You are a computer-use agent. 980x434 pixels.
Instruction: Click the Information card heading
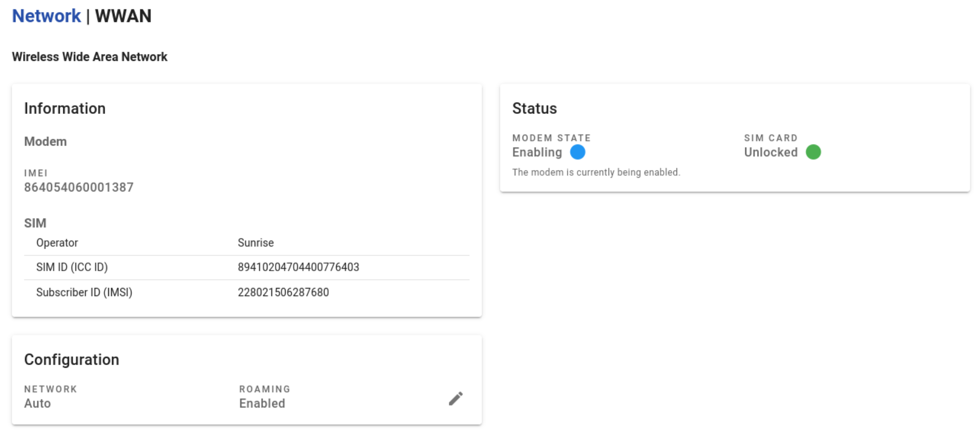tap(65, 108)
